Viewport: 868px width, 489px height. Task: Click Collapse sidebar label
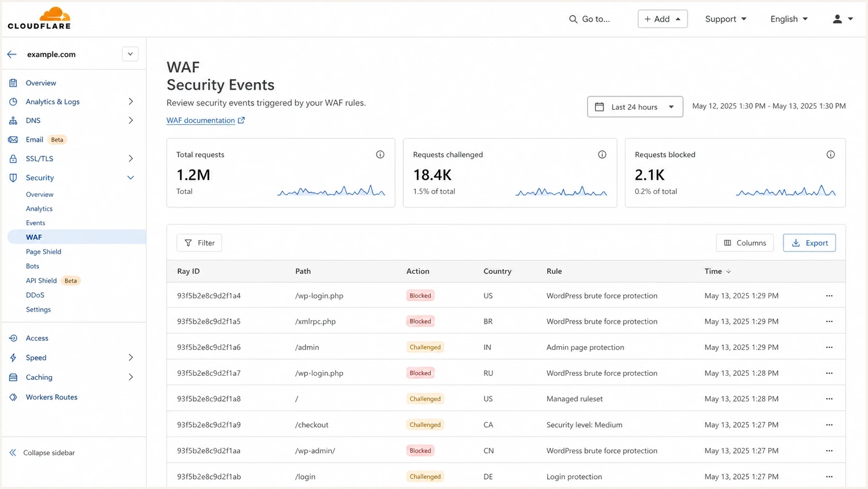coord(49,453)
